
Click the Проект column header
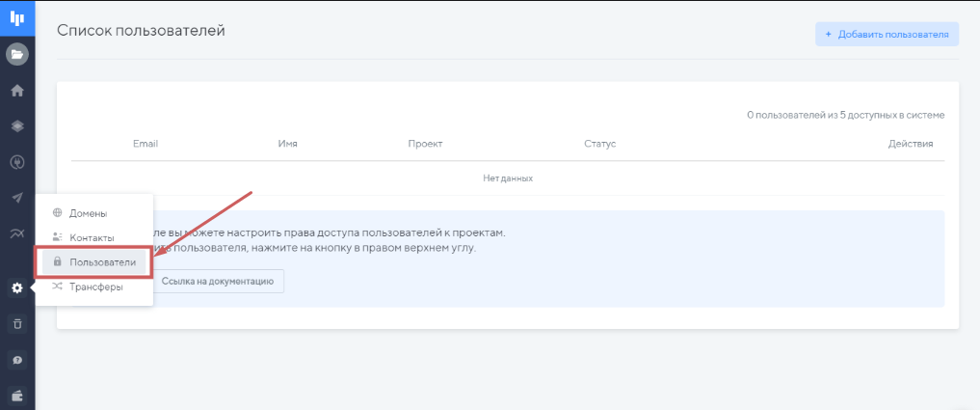tap(425, 144)
